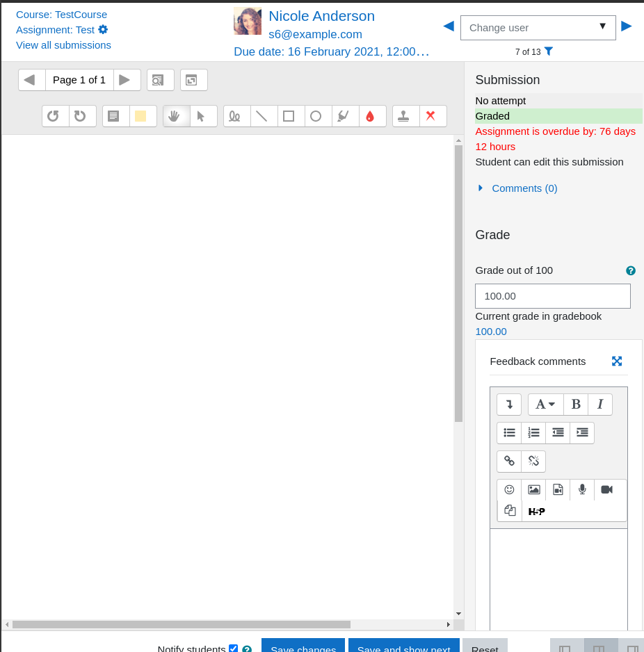Expand feedback comments to fullscreen

click(617, 361)
